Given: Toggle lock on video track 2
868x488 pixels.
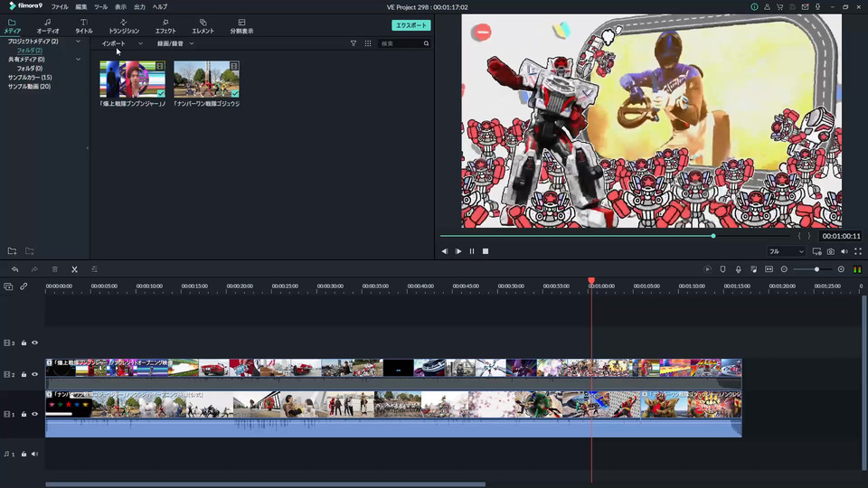Looking at the screenshot, I should click(x=24, y=374).
